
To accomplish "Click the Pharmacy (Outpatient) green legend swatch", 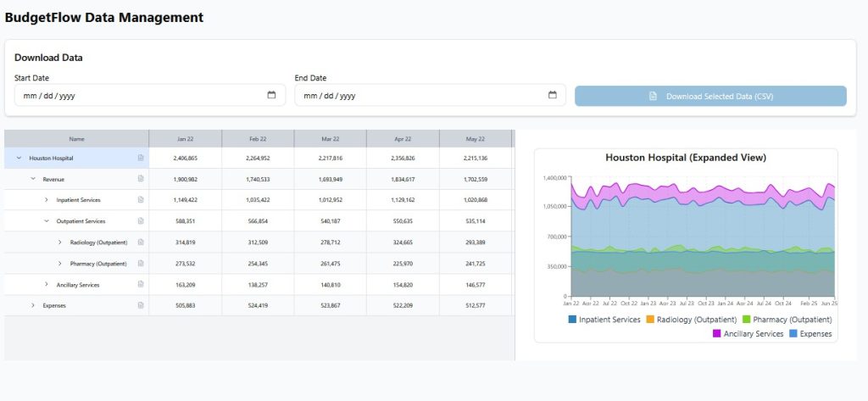I will point(747,320).
